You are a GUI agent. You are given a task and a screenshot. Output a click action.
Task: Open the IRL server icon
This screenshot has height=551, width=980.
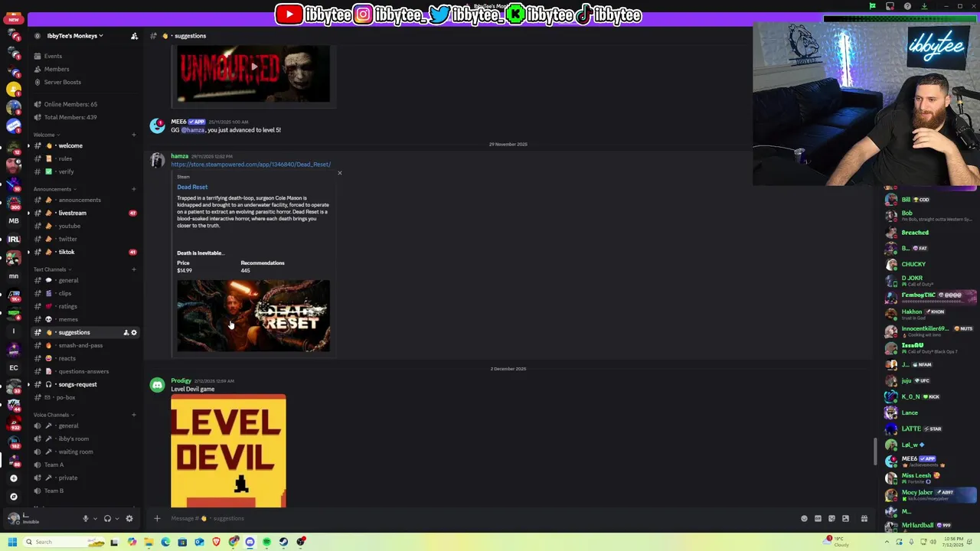coord(13,239)
